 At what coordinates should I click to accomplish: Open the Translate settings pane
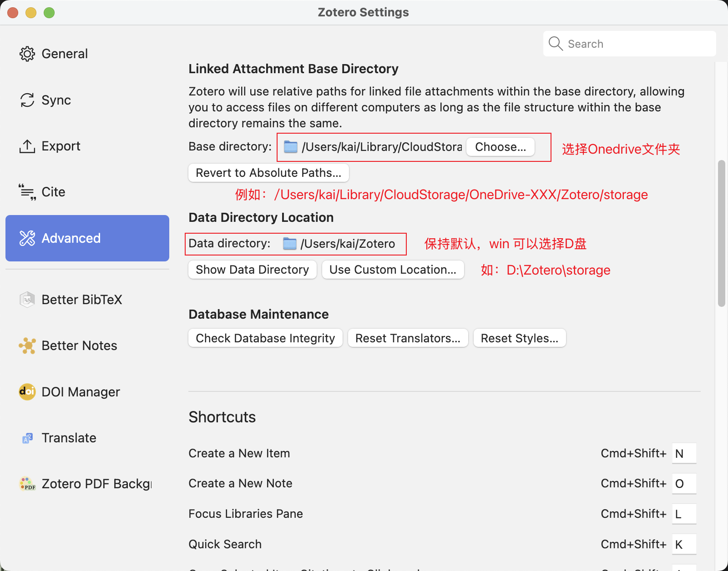tap(87, 438)
